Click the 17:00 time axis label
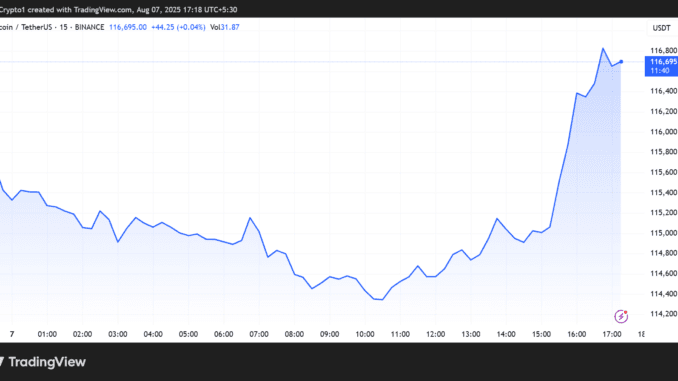 (612, 334)
